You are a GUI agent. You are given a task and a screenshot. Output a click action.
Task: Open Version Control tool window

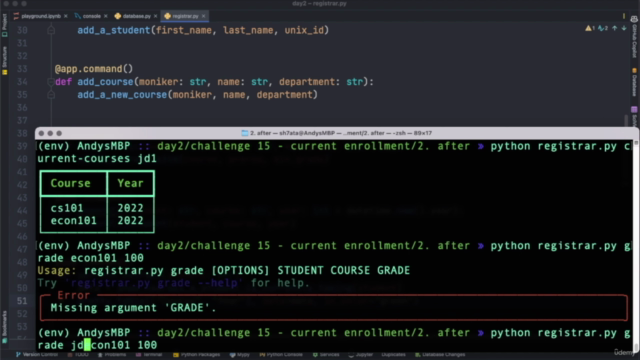[x=37, y=355]
